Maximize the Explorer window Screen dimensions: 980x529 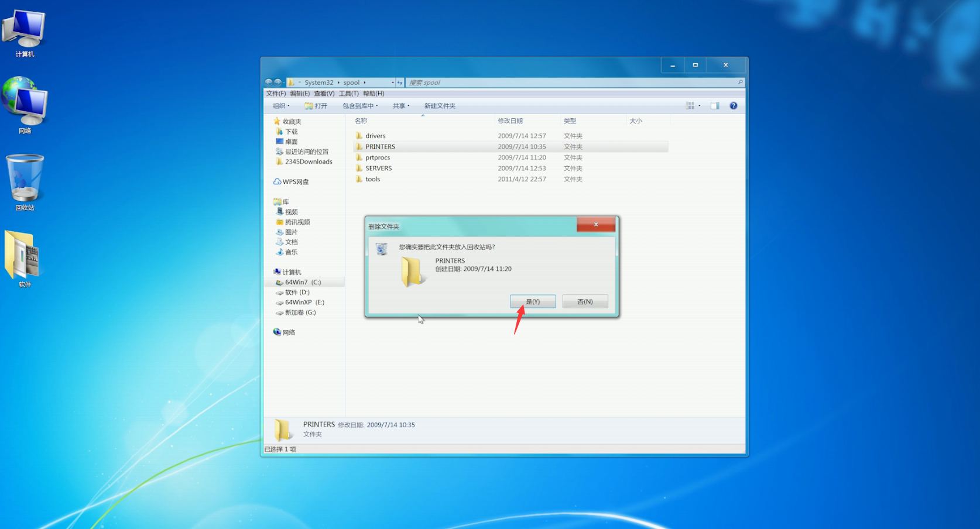[695, 65]
